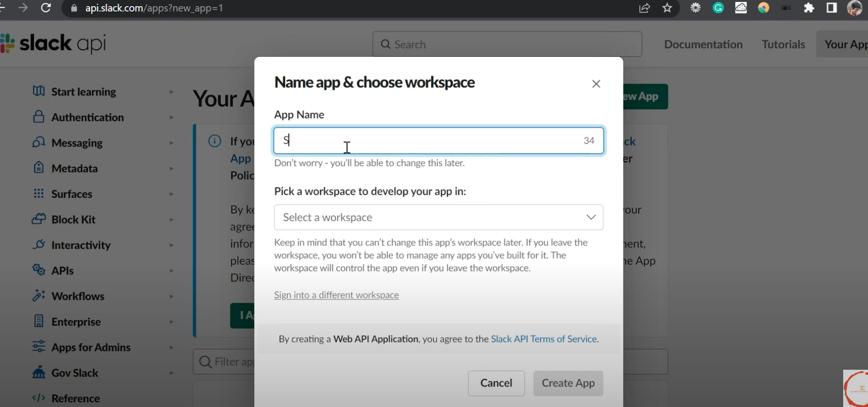Follow Sign into a different workspace link
The image size is (868, 407).
pos(337,295)
